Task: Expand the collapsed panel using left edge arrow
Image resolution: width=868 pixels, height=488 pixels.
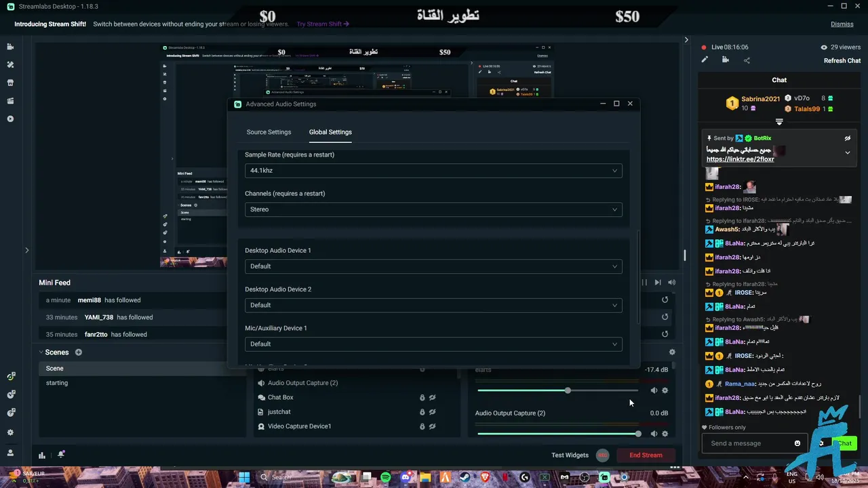Action: tap(27, 250)
